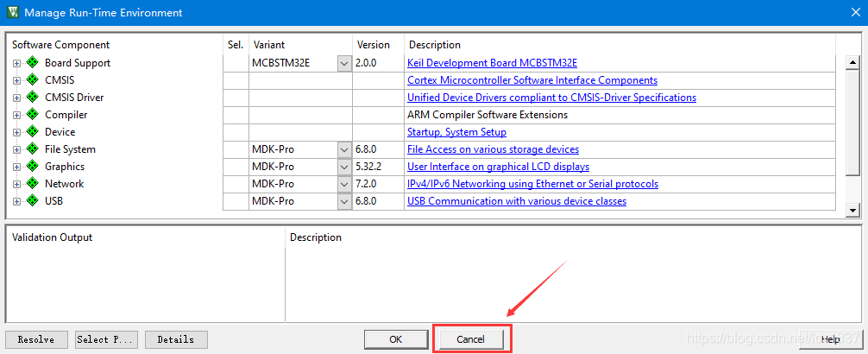
Task: Expand the Device tree node
Action: pyautogui.click(x=16, y=132)
